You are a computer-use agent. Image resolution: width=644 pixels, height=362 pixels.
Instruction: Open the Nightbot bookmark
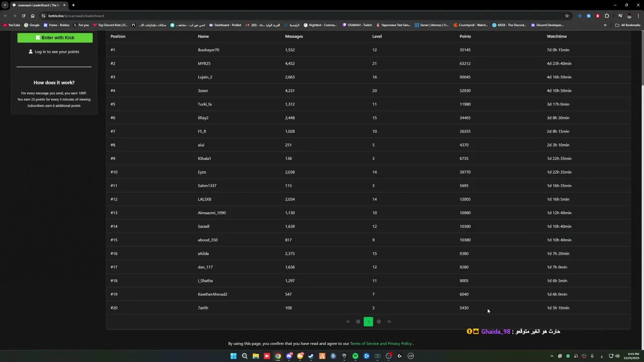point(320,25)
